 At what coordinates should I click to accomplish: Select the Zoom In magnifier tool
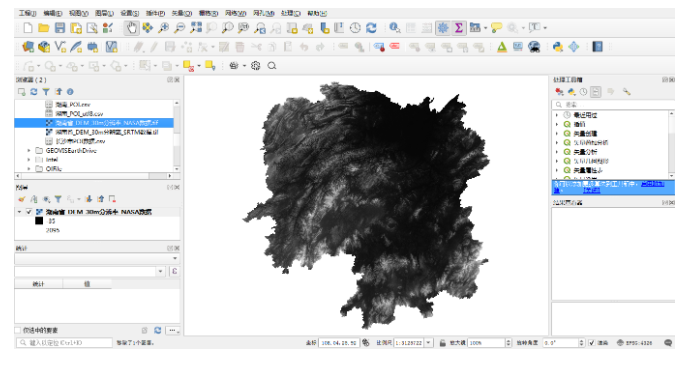[x=164, y=28]
